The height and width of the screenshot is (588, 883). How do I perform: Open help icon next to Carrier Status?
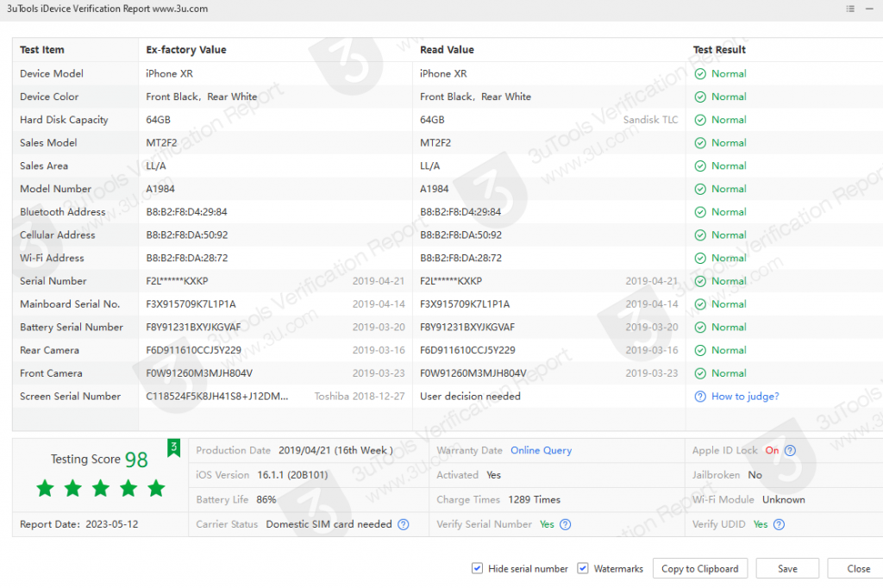click(x=404, y=524)
